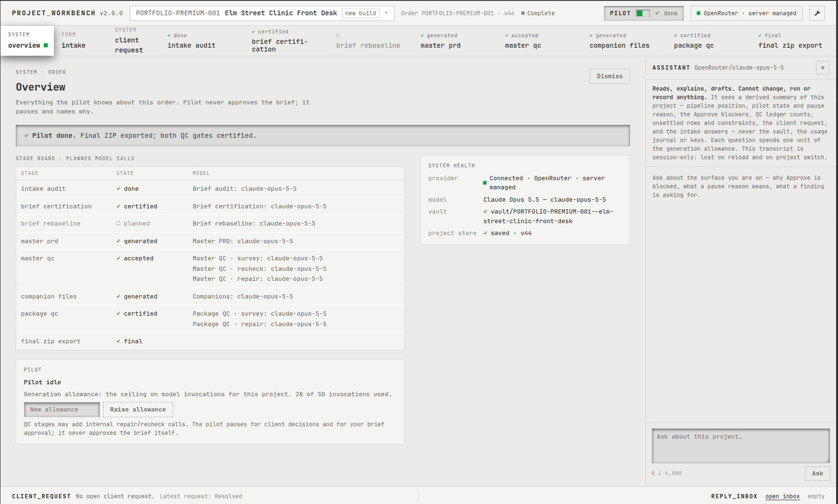Click the checkmark next to vault path
The height and width of the screenshot is (504, 838).
coord(486,211)
